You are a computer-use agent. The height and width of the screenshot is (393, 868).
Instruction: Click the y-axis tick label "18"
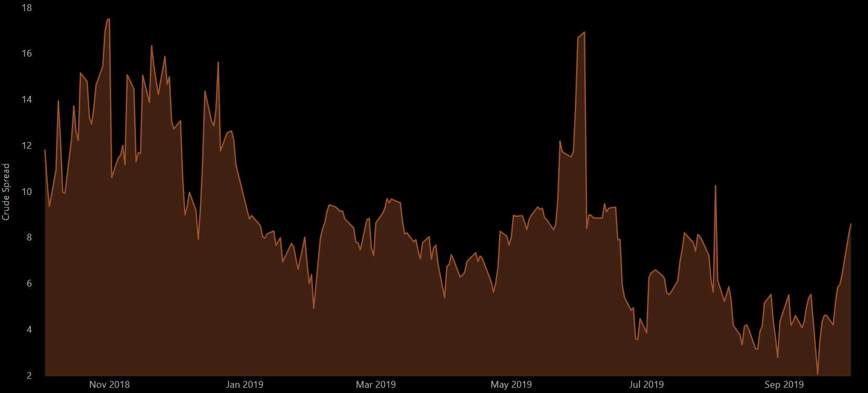[x=27, y=8]
